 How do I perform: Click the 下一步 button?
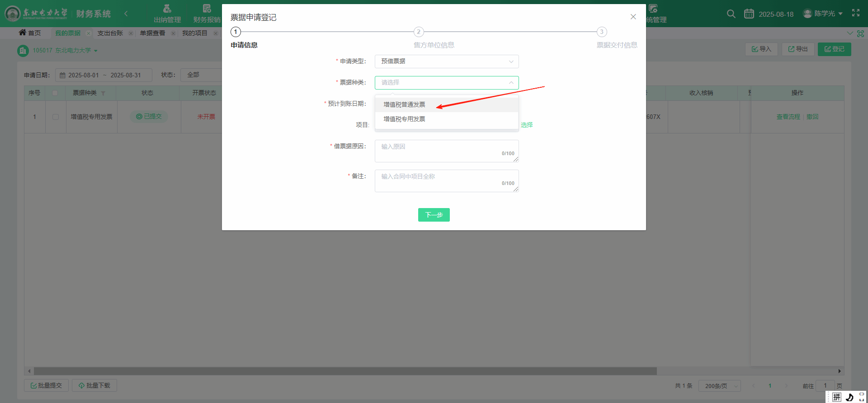point(434,215)
